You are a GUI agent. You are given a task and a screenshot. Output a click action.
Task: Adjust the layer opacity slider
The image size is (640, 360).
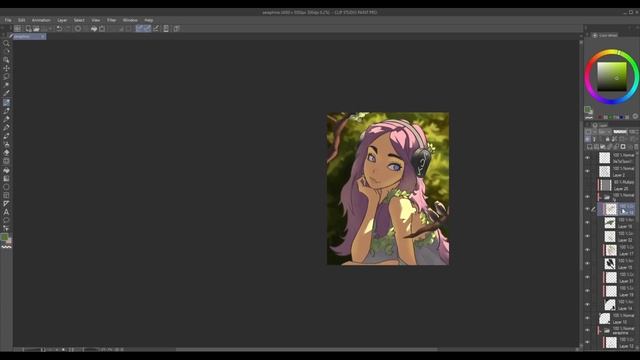point(620,132)
